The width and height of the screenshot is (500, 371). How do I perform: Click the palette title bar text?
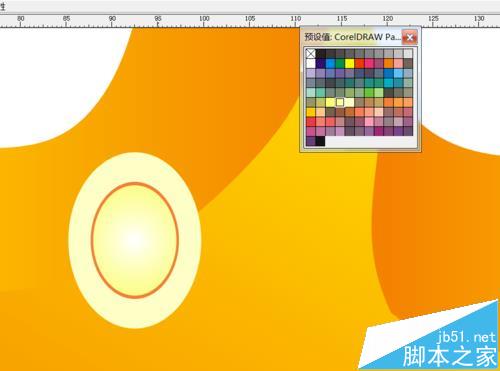click(352, 37)
